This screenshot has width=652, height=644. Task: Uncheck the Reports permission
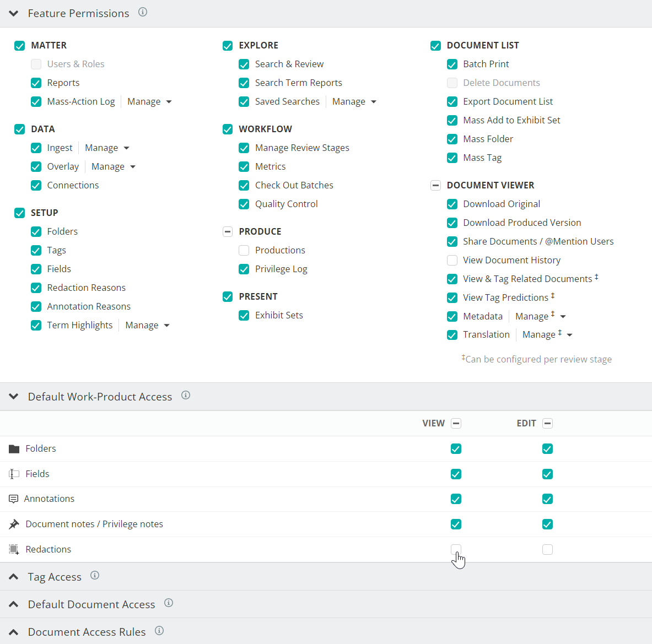click(36, 83)
